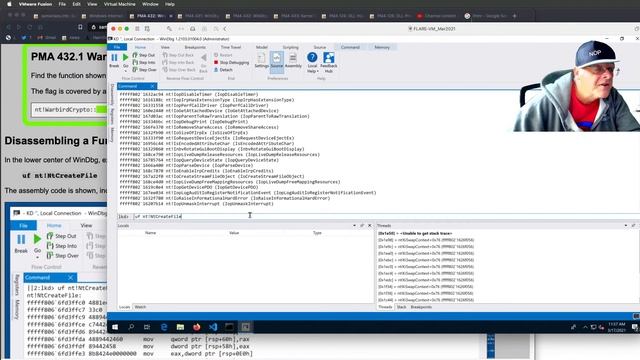Click the VMware wrench settings toolbar icon

pos(169,29)
